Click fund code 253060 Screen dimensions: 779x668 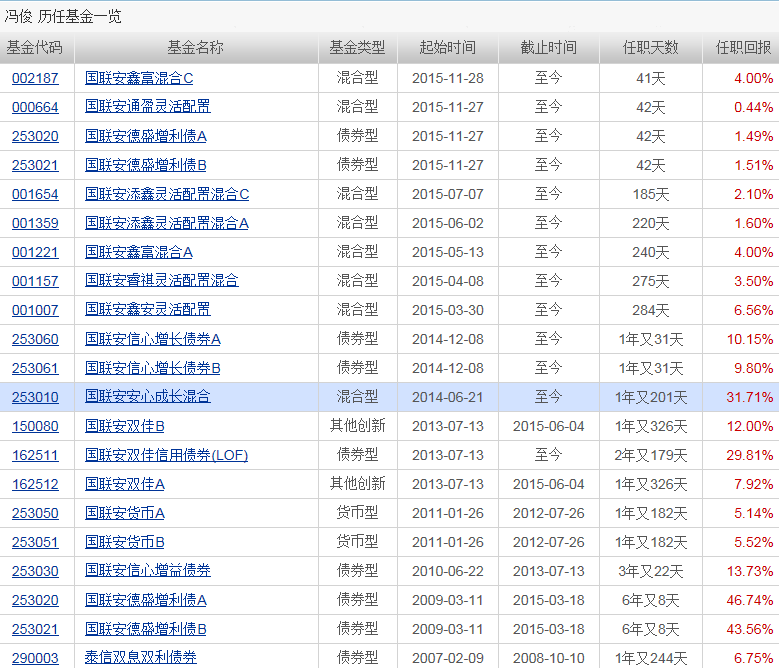point(35,339)
